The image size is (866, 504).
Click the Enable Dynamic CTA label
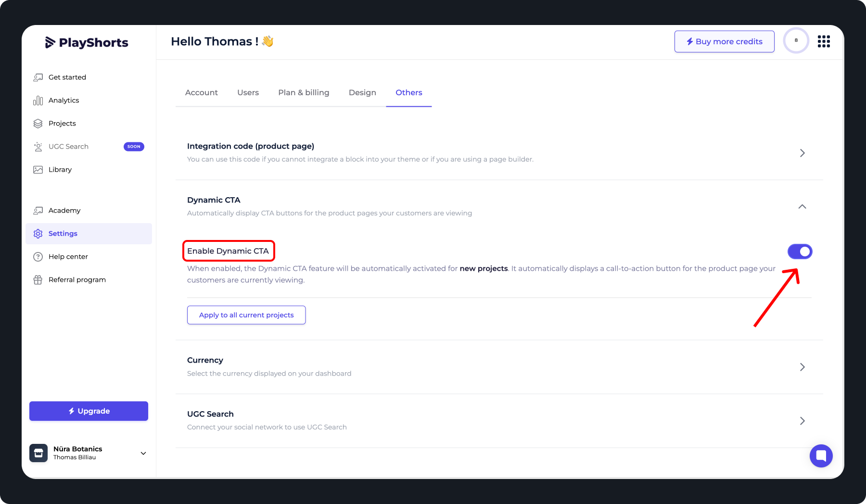pyautogui.click(x=228, y=251)
